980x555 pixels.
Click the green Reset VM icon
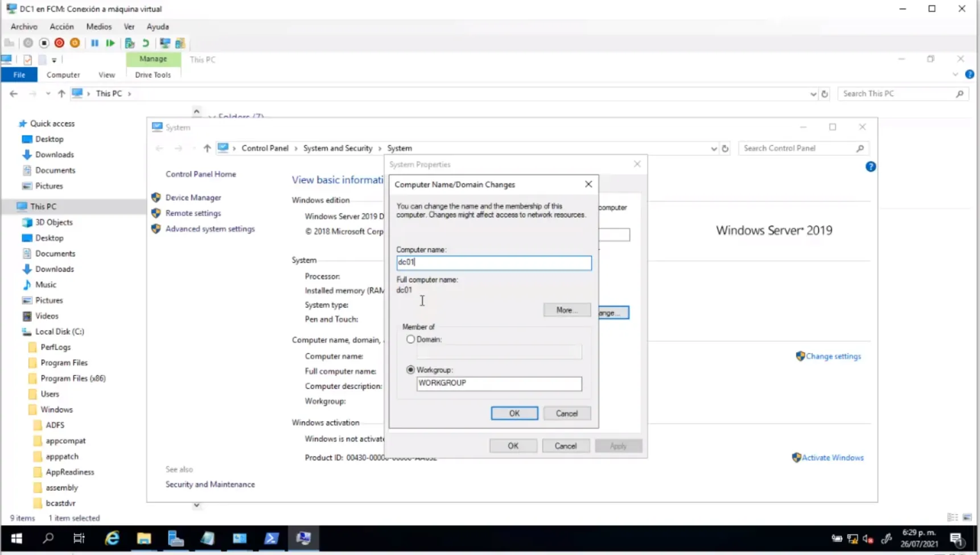tap(110, 43)
